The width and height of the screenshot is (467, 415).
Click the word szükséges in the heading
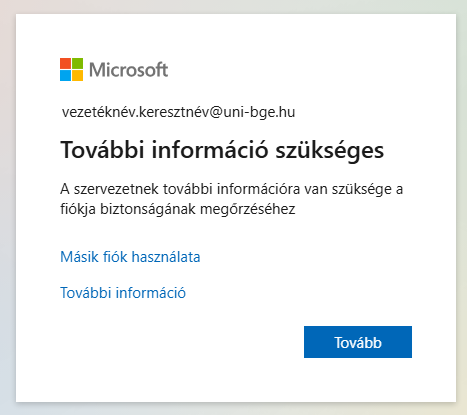330,151
